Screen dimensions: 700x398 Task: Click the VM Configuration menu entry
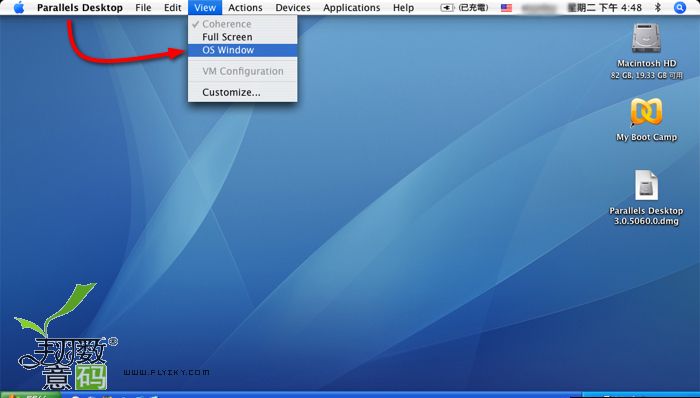pyautogui.click(x=242, y=71)
